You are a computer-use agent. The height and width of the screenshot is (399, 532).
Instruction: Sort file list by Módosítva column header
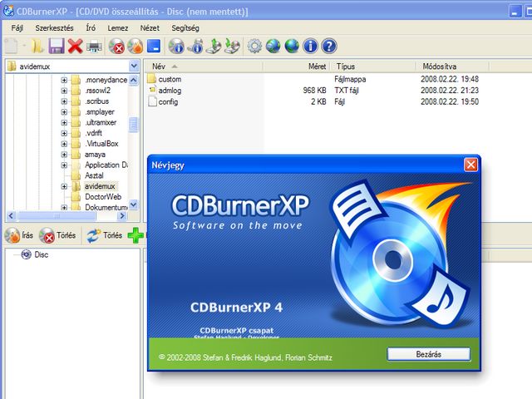[452, 66]
